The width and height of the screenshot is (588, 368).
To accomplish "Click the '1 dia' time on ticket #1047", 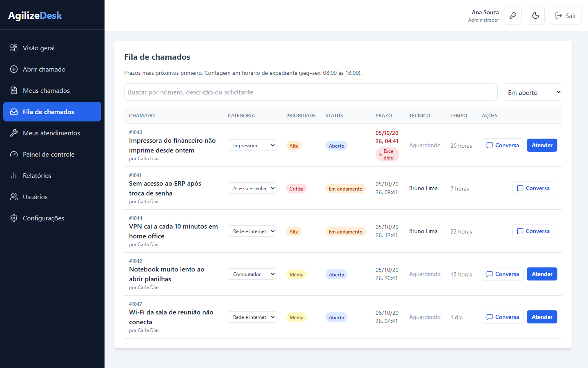I will (x=457, y=317).
